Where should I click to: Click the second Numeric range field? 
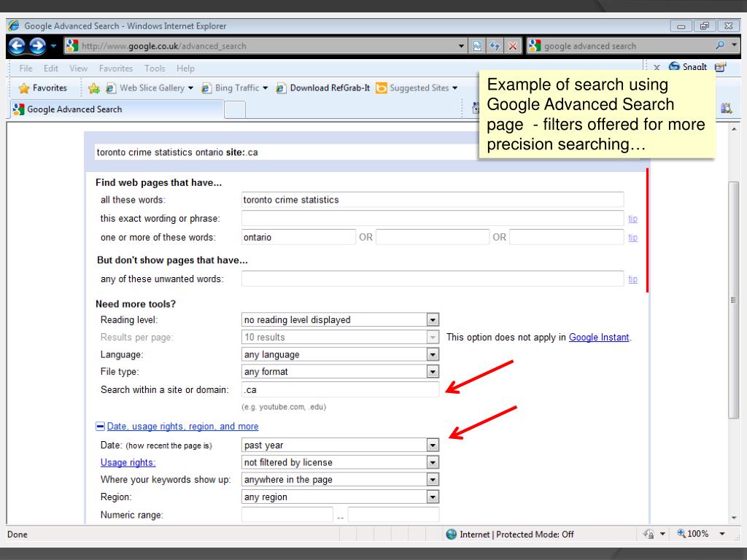393,515
